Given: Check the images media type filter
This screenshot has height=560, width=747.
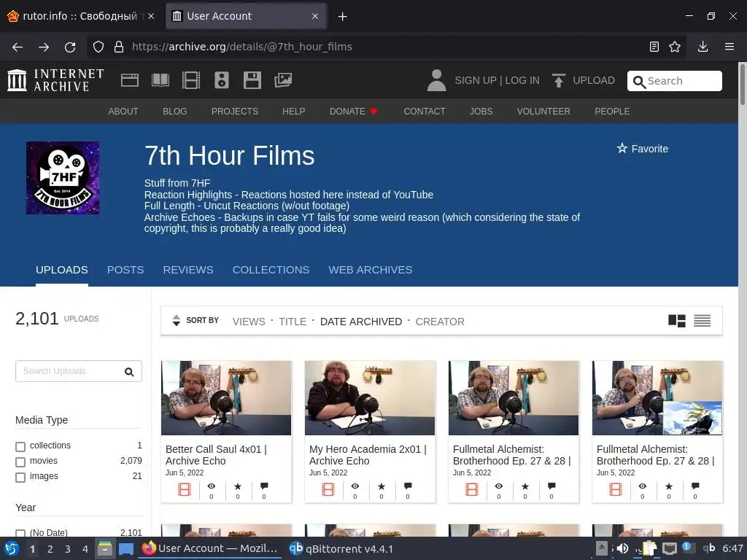Looking at the screenshot, I should (20, 477).
